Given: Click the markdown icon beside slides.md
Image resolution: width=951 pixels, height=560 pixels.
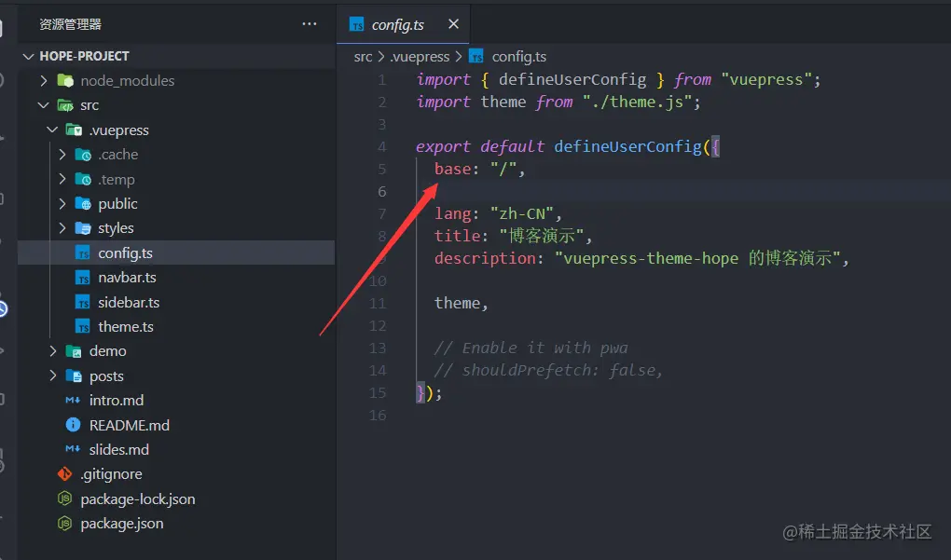Looking at the screenshot, I should point(73,449).
